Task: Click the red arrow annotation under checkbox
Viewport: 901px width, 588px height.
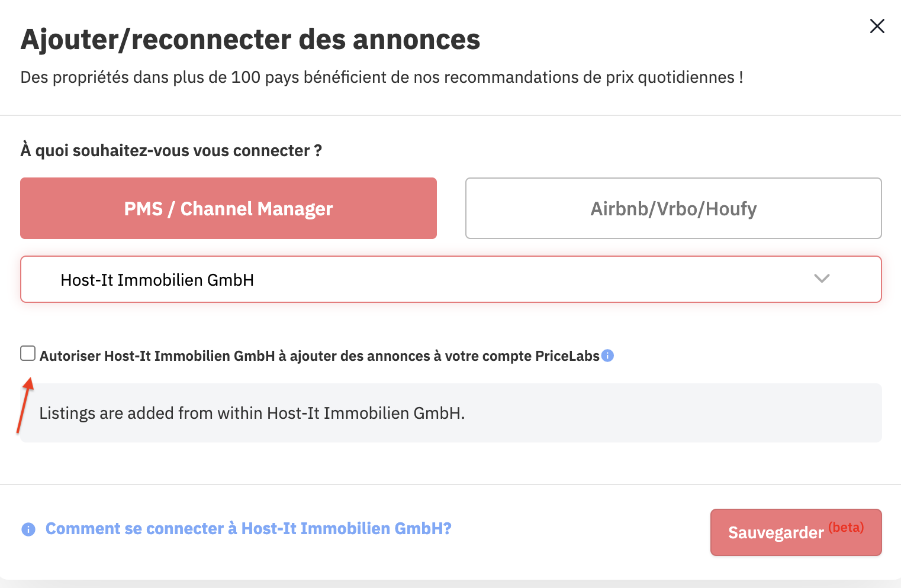Action: [x=24, y=405]
